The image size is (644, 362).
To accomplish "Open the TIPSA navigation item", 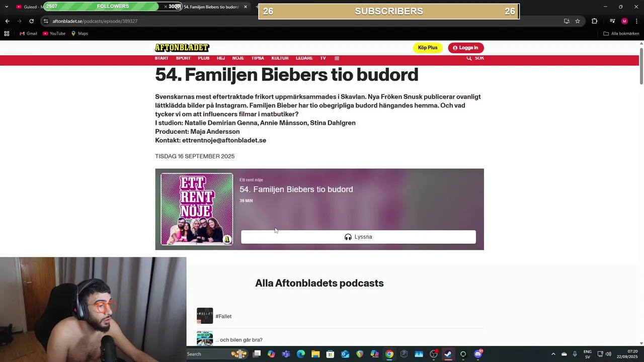I will 258,58.
